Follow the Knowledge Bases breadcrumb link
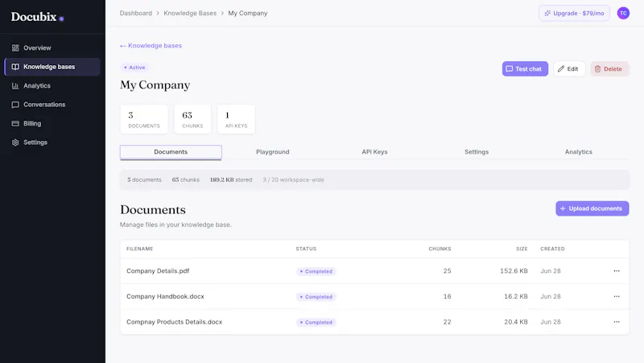Screen dimensions: 644x363 (190, 13)
